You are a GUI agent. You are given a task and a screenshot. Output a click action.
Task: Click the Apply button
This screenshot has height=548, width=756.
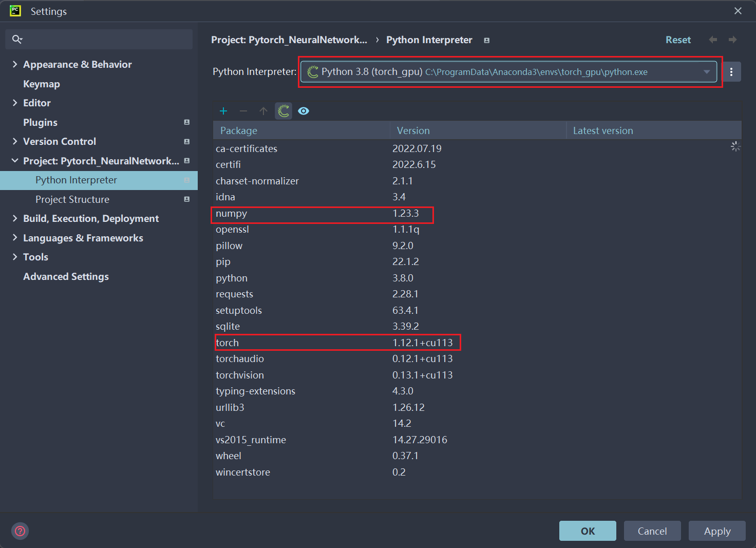pyautogui.click(x=717, y=531)
